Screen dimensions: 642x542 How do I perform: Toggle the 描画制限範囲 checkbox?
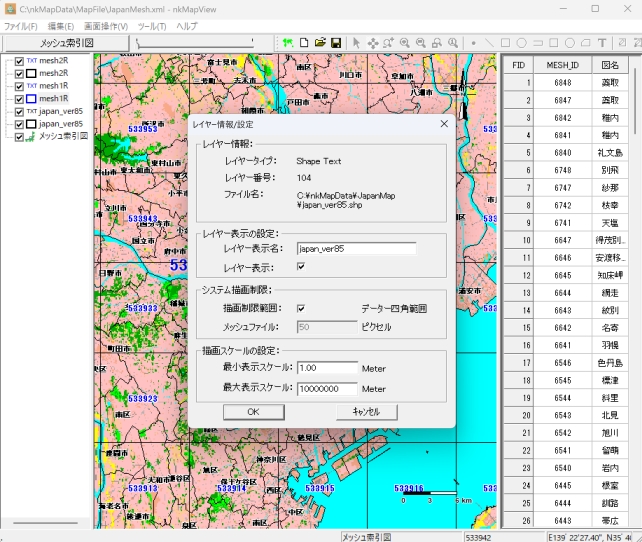301,308
